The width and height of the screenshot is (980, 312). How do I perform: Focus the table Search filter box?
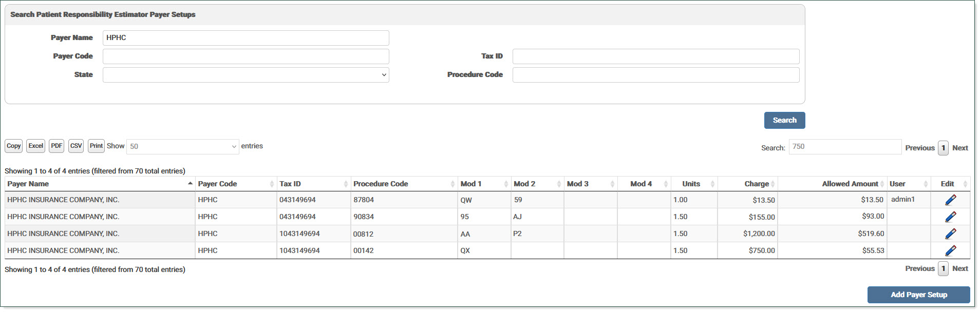tap(844, 147)
